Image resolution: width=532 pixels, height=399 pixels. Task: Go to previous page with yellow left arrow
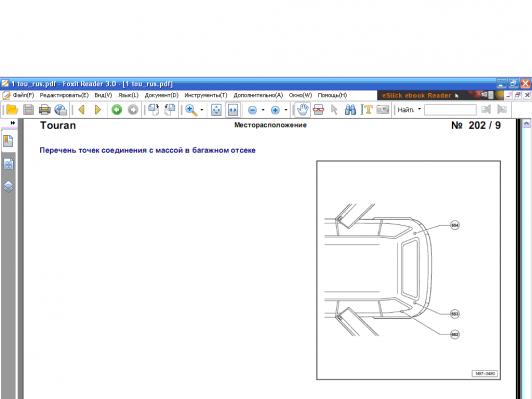(x=81, y=110)
